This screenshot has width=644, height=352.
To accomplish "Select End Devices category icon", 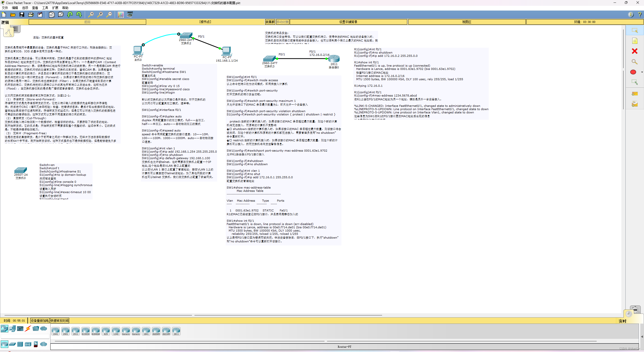I will click(12, 328).
